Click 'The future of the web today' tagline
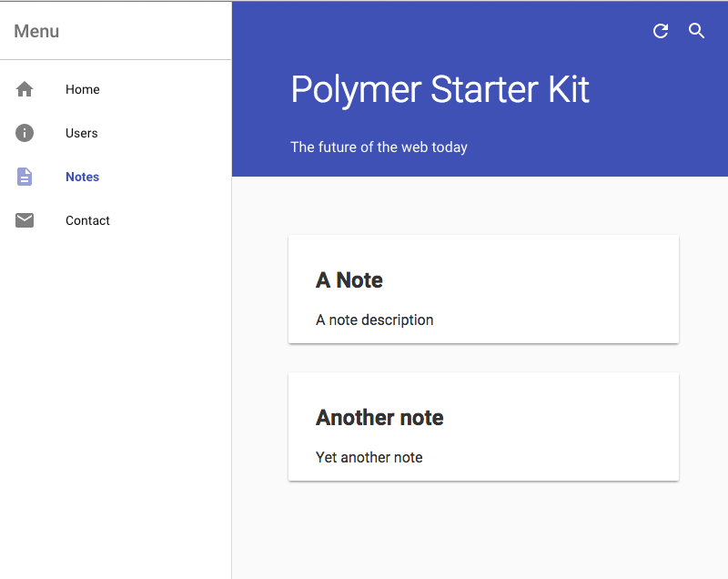Viewport: 728px width, 579px height. [379, 147]
